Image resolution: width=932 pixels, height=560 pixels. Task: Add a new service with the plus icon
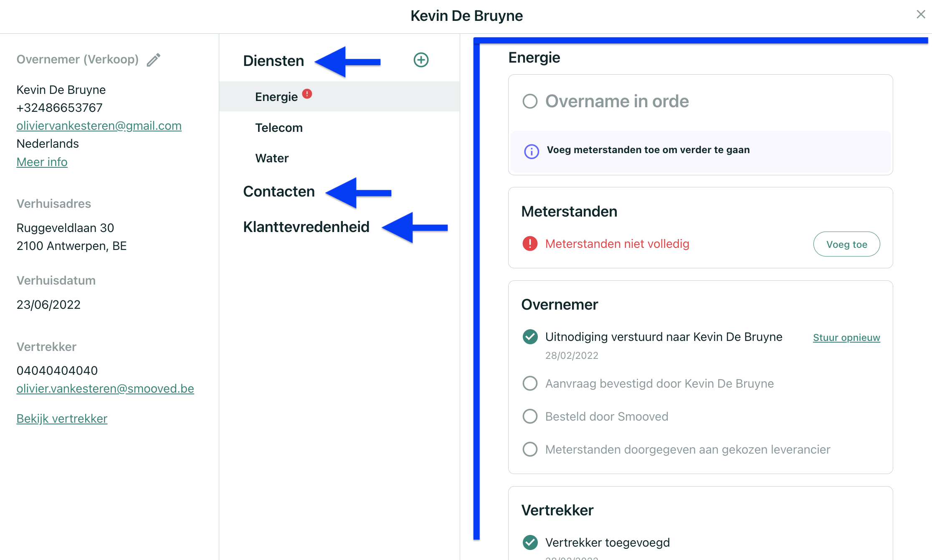point(421,60)
